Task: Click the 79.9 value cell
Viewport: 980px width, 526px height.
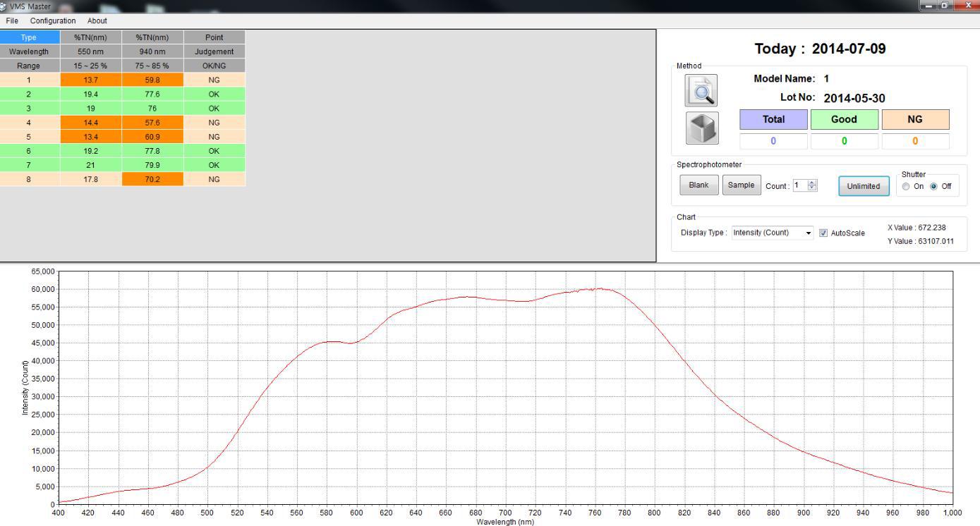Action: coord(152,165)
